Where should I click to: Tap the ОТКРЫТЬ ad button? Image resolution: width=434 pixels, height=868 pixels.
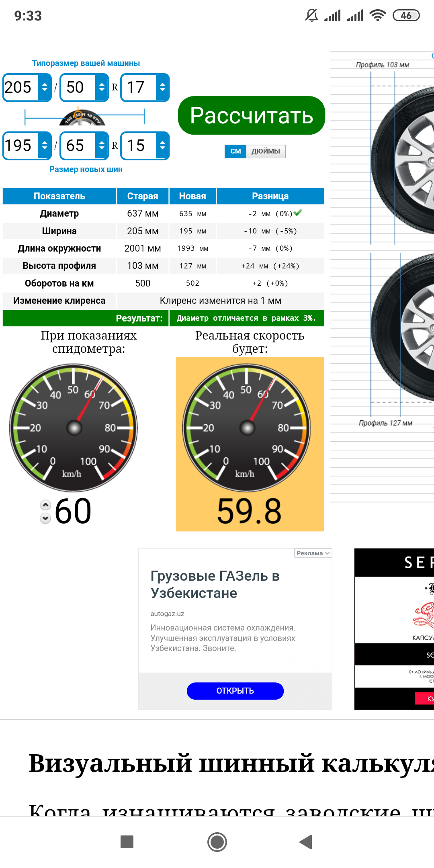click(x=235, y=691)
